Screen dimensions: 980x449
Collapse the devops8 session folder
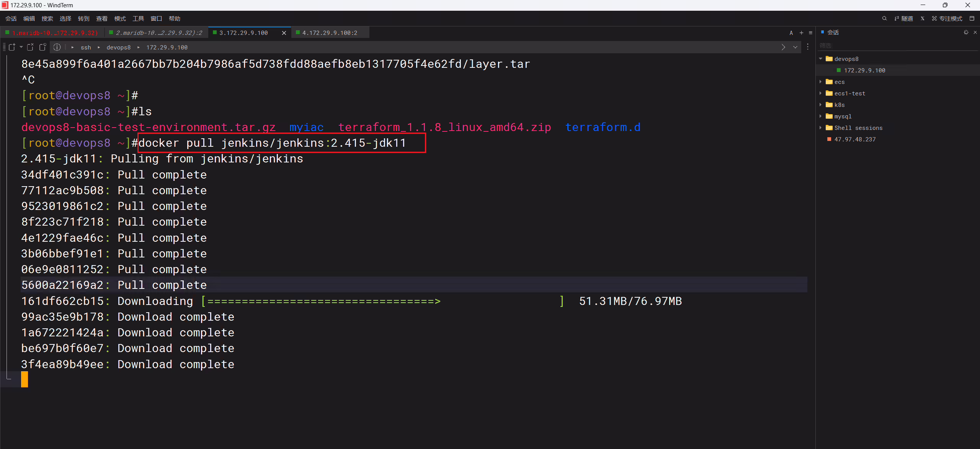coord(820,59)
